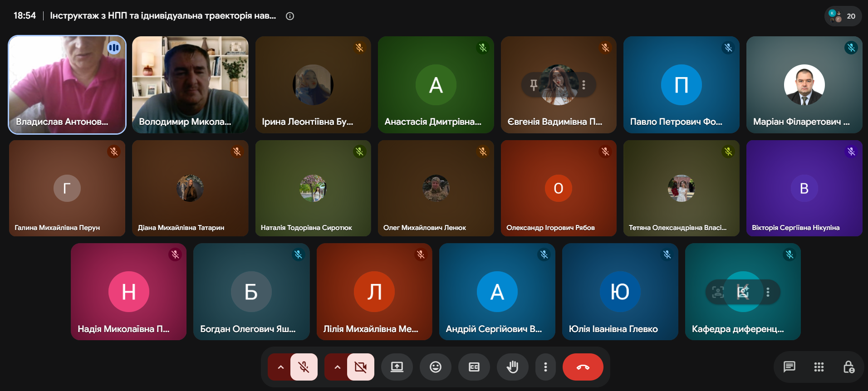Click muted mic icon on Юлія Іванівна Глевко's tile
Image resolution: width=868 pixels, height=391 pixels.
tap(667, 254)
